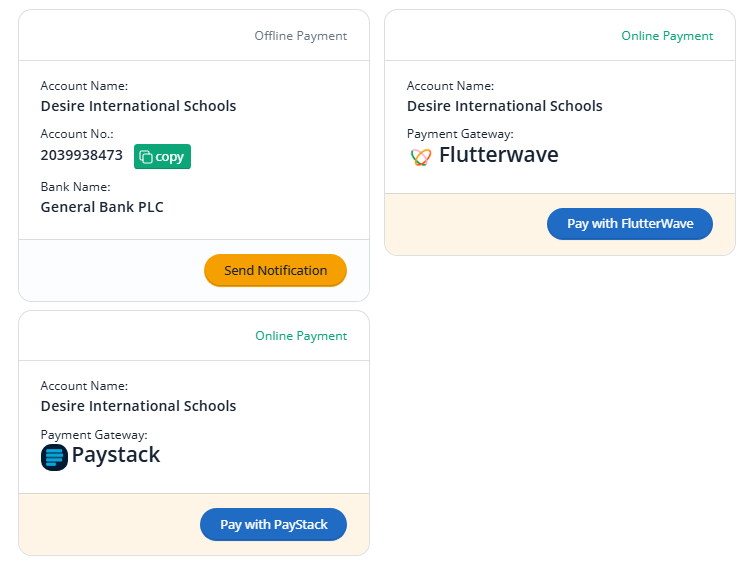Select the account number 2039938473
The height and width of the screenshot is (571, 751).
[82, 156]
